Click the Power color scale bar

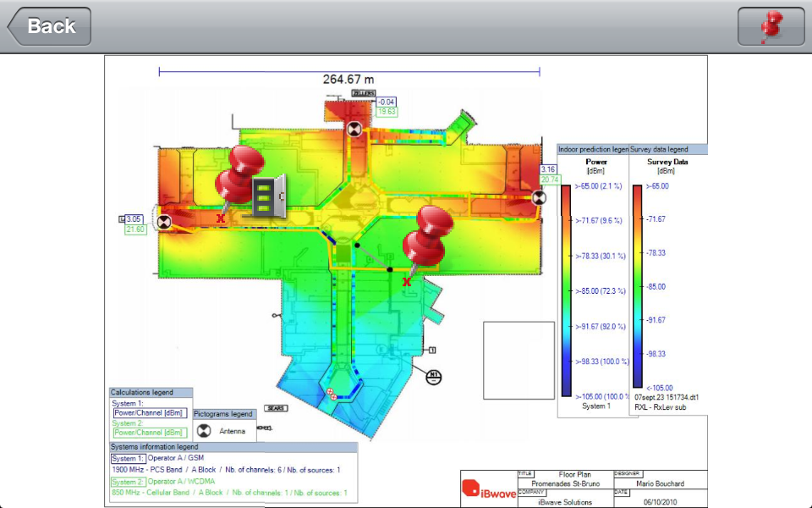tap(566, 290)
